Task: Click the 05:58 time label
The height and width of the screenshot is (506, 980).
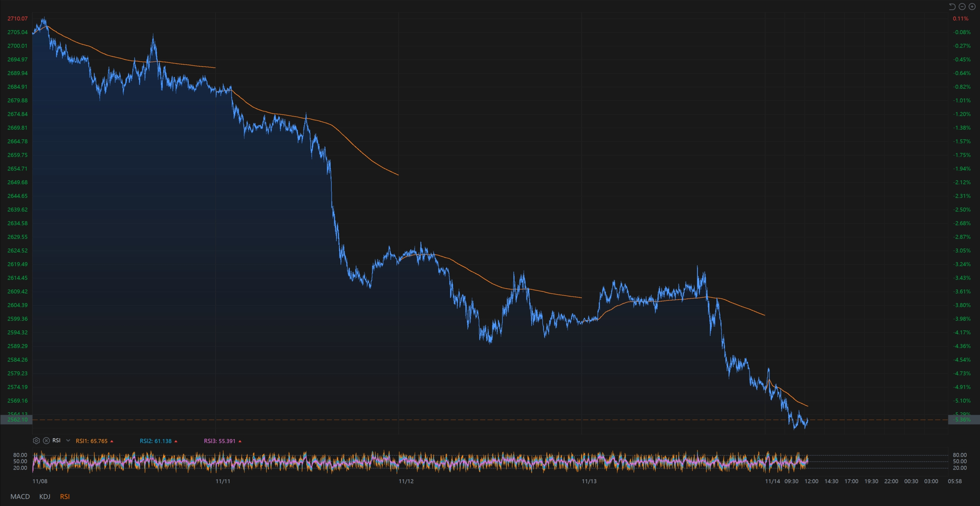Action: point(955,481)
